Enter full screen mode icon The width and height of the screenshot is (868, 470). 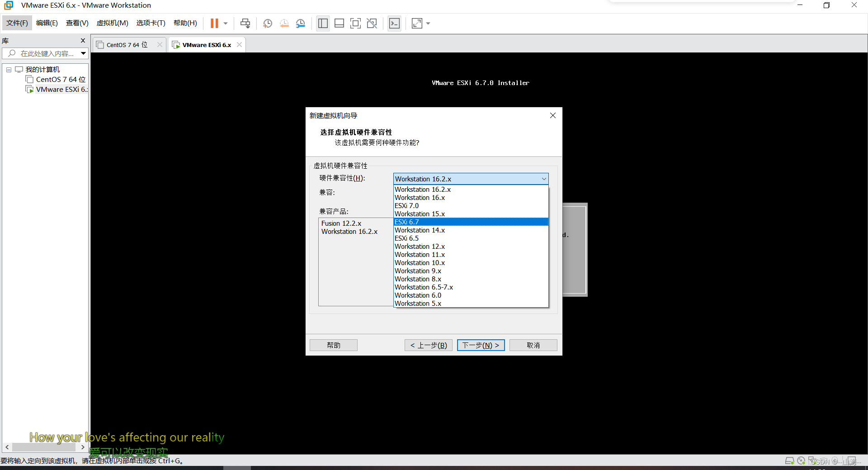355,24
